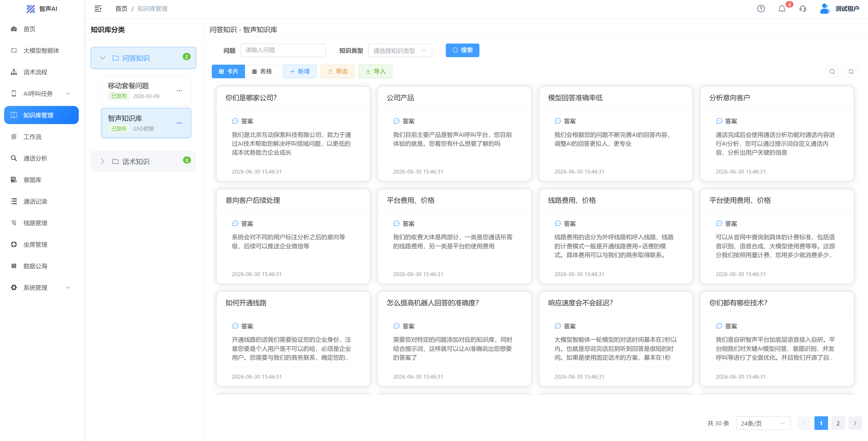Switch to 表格 table view
868x441 pixels.
click(262, 71)
